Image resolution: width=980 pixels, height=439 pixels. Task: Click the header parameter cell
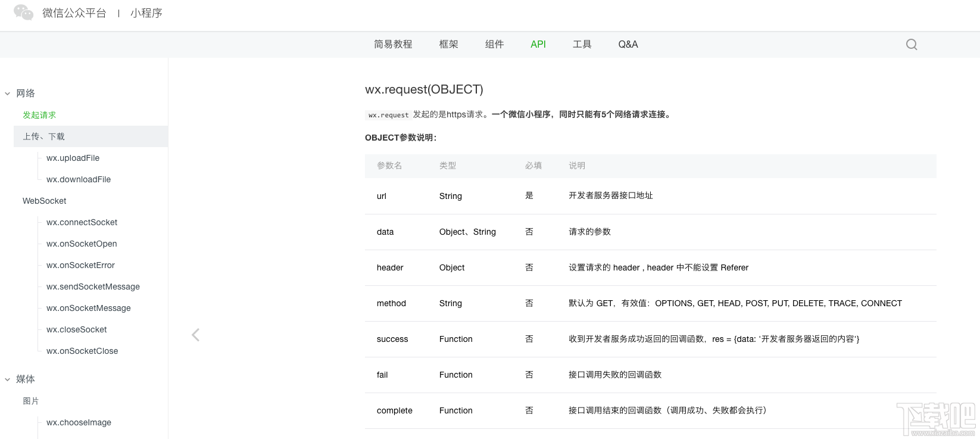tap(390, 267)
